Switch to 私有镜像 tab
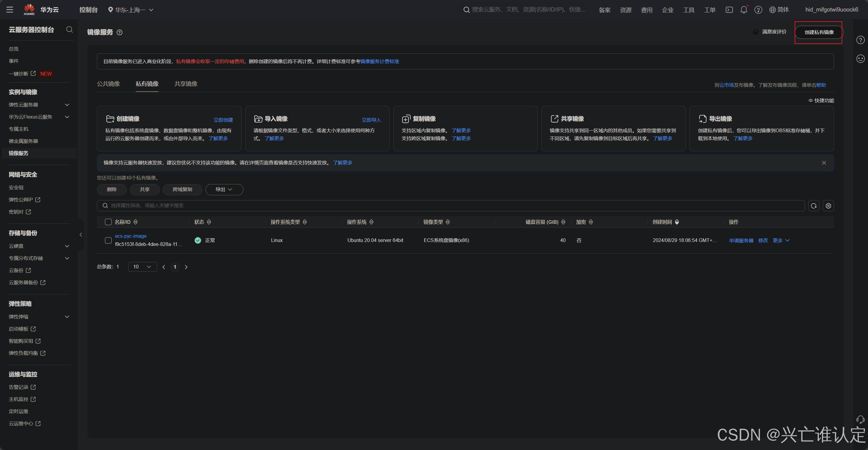 (x=147, y=84)
